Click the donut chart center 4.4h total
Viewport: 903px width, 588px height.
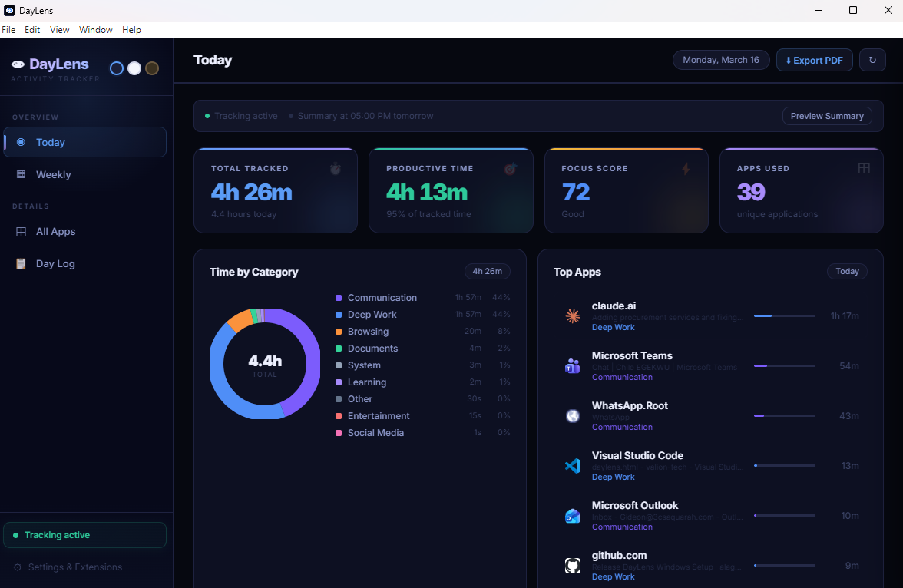tap(265, 365)
